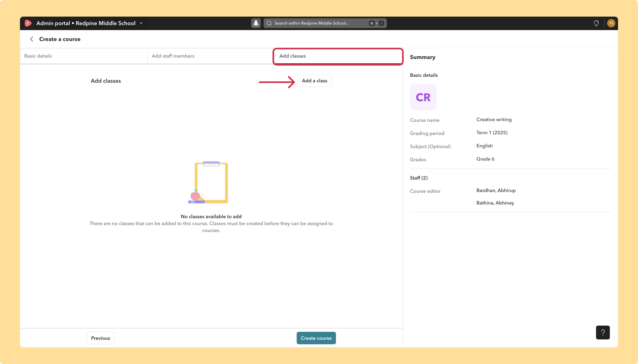Click the CR course avatar thumbnail

click(423, 97)
